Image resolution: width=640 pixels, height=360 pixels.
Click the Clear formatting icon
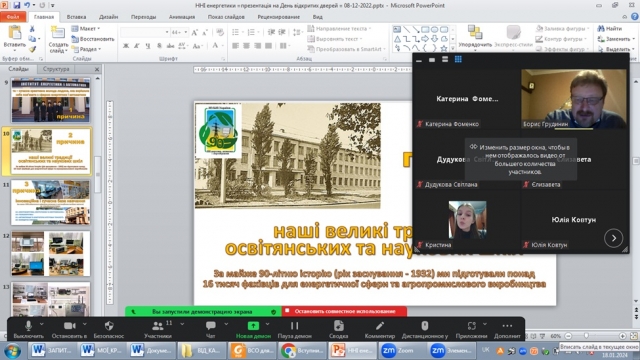pos(220,32)
